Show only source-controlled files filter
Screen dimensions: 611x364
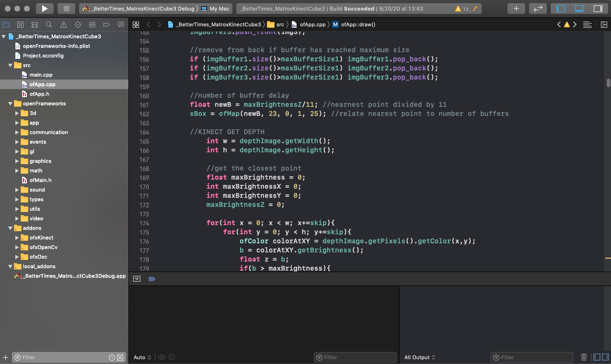tap(120, 357)
